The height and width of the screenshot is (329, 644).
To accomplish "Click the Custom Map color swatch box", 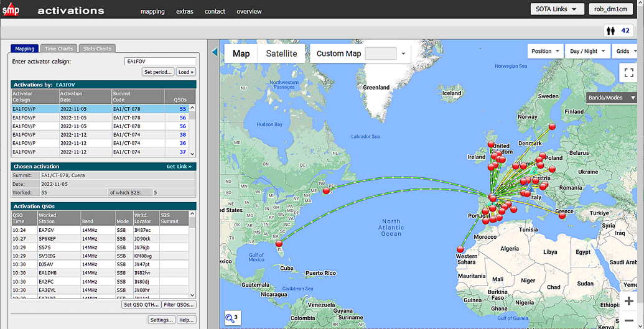I will pyautogui.click(x=380, y=53).
